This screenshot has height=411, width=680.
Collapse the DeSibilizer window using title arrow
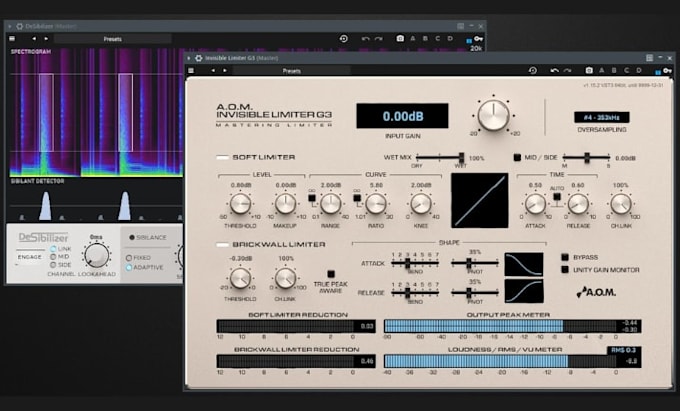tap(10, 26)
